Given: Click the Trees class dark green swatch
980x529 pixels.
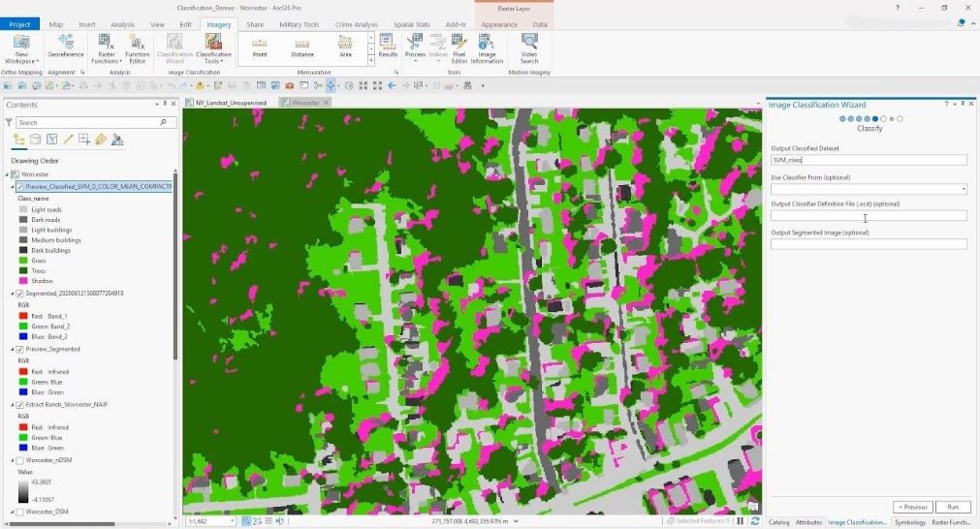Looking at the screenshot, I should coord(23,270).
